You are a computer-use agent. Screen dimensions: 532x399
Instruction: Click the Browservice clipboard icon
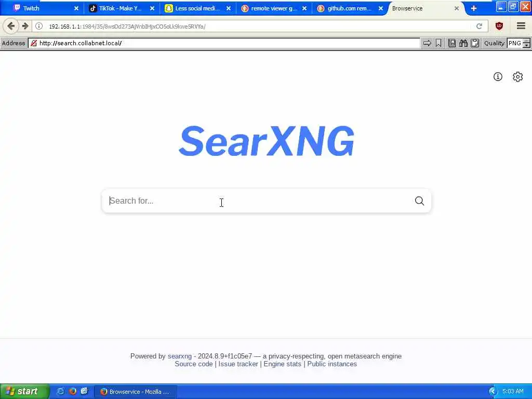point(475,43)
